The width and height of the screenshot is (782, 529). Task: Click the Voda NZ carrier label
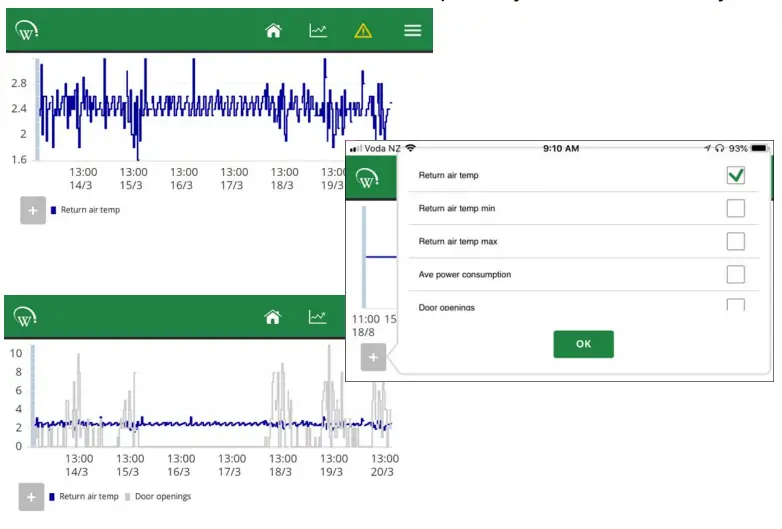[383, 149]
